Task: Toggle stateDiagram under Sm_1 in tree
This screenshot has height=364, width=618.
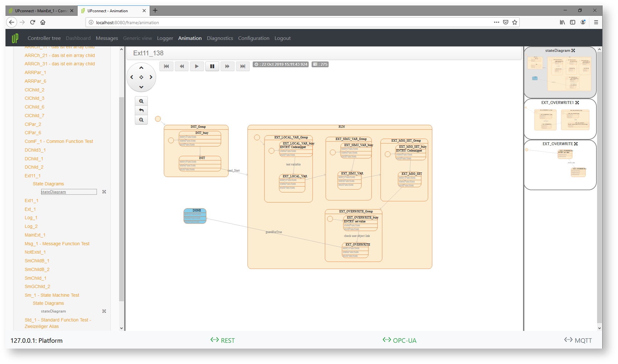Action: tap(104, 311)
